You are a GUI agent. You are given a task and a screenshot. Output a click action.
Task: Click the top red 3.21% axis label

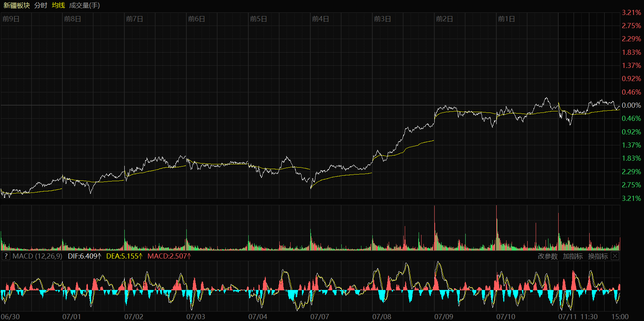pos(631,13)
